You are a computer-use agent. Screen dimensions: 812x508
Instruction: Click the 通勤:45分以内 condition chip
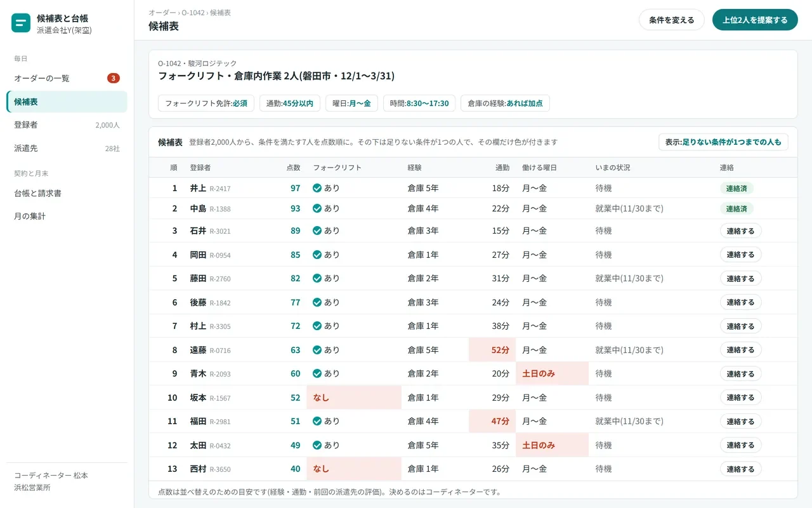[x=290, y=103]
